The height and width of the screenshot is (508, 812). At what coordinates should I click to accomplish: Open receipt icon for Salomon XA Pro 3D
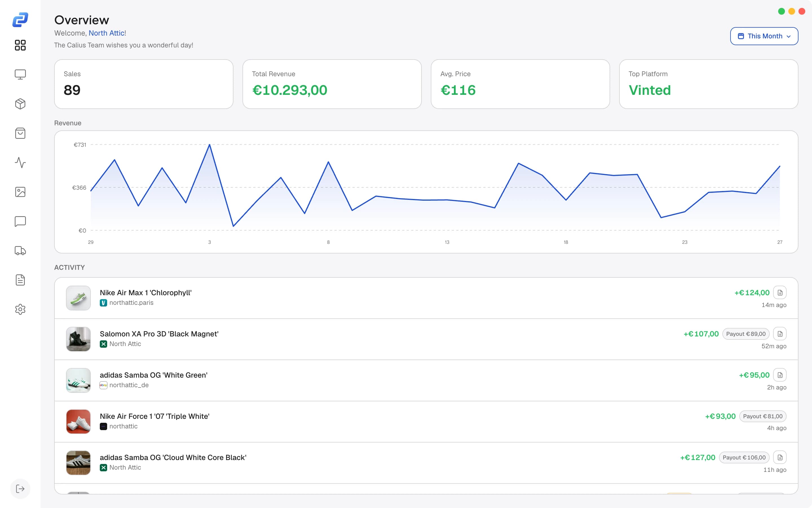pos(780,334)
